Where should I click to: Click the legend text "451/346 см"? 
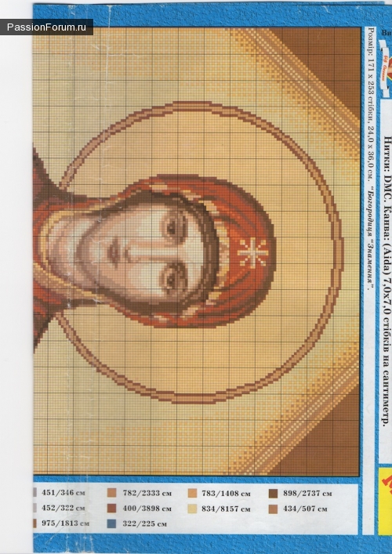[x=64, y=493]
